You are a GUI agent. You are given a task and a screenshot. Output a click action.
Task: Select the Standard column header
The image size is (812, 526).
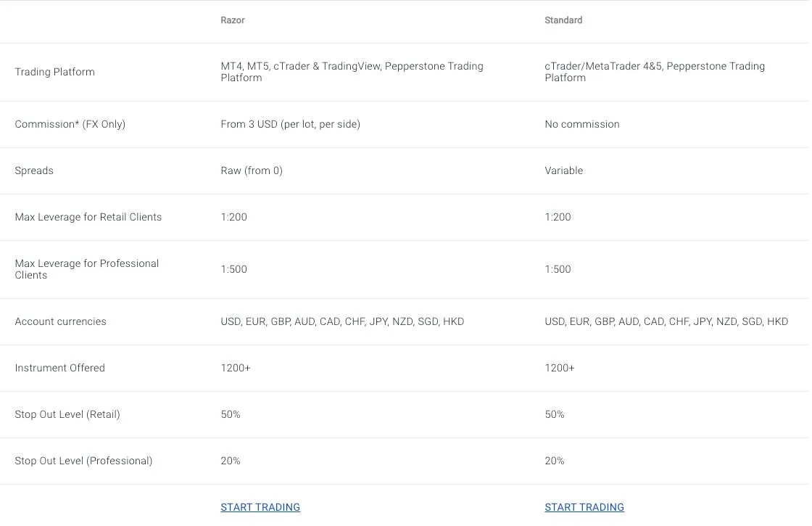coord(563,20)
